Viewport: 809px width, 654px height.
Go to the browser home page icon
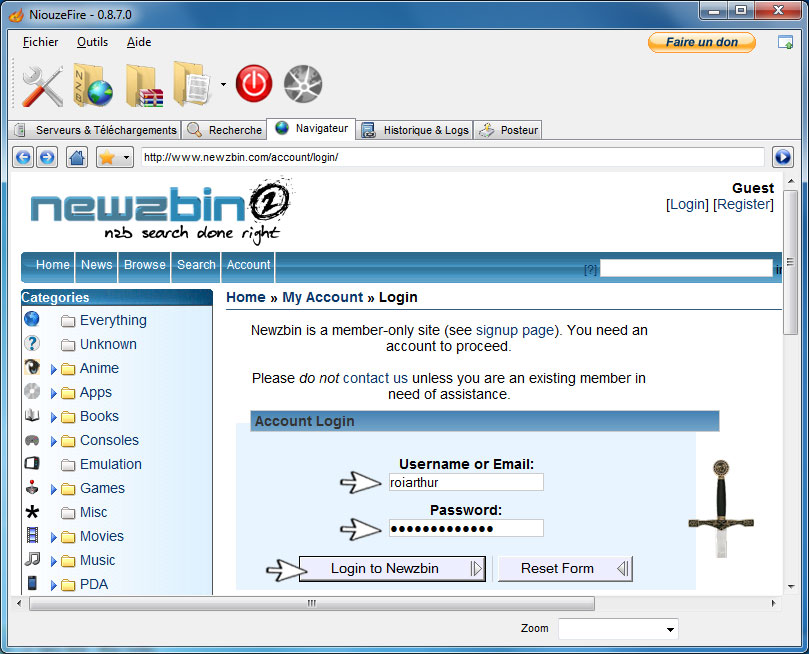click(x=77, y=157)
